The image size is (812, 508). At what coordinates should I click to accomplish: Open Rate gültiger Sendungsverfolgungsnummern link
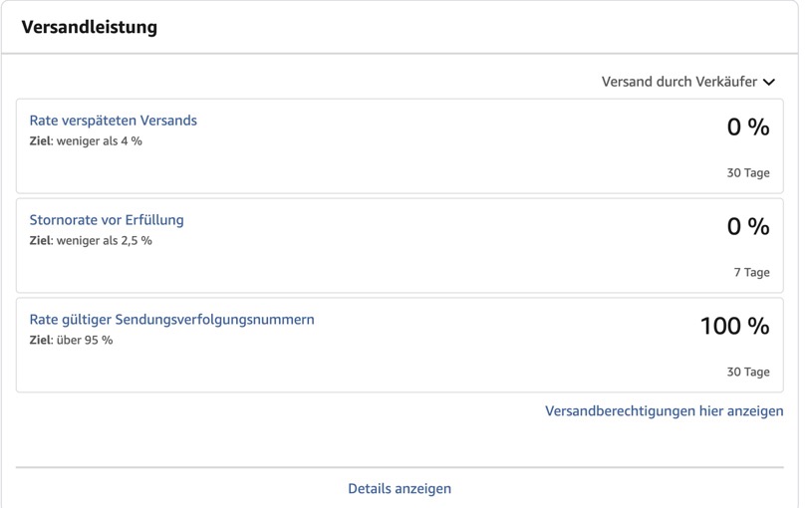tap(171, 320)
